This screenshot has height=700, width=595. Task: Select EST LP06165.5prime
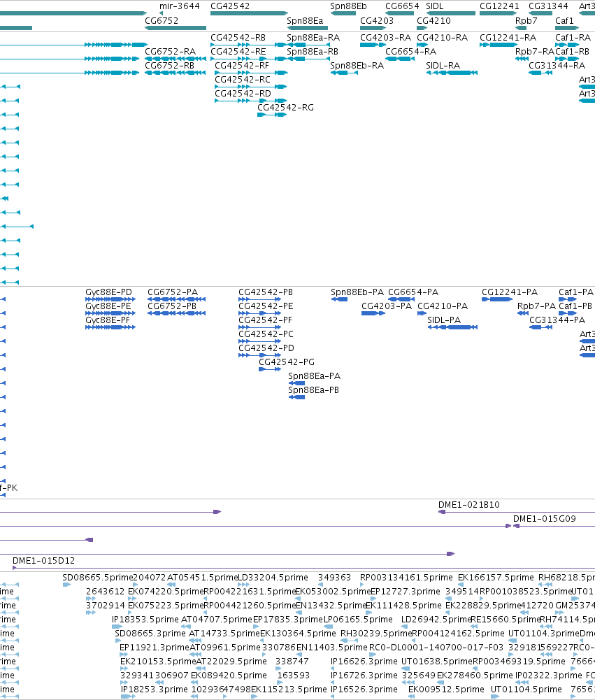[358, 619]
